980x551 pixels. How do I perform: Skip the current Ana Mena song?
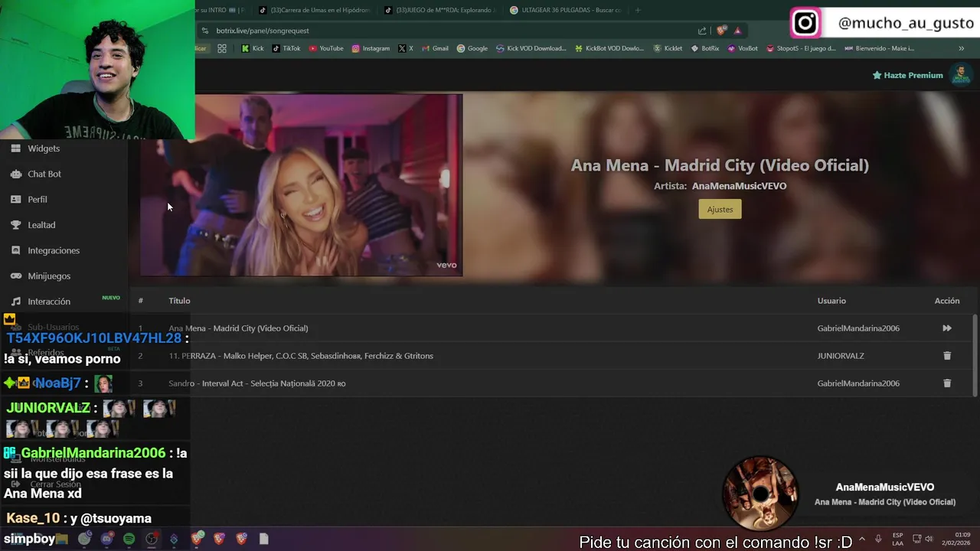[947, 328]
